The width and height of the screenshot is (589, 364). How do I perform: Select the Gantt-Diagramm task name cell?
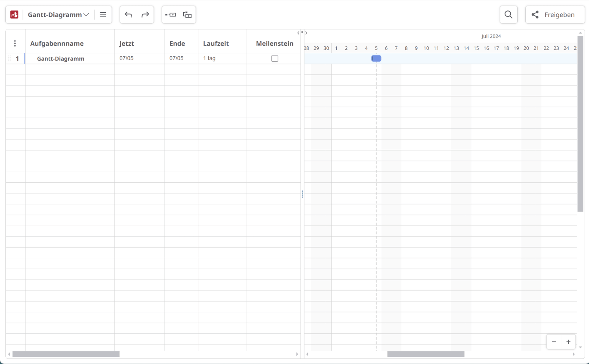pyautogui.click(x=70, y=59)
